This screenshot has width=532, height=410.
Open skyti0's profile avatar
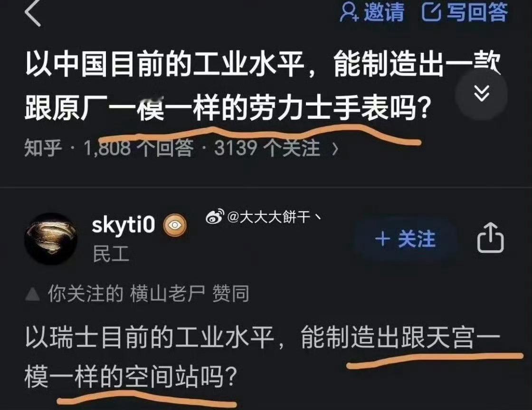51,238
